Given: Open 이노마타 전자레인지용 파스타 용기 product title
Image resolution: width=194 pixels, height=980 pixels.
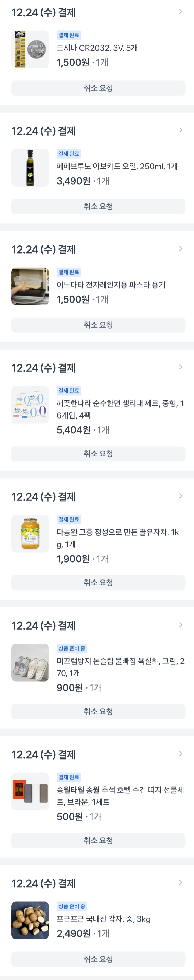Looking at the screenshot, I should [x=111, y=284].
